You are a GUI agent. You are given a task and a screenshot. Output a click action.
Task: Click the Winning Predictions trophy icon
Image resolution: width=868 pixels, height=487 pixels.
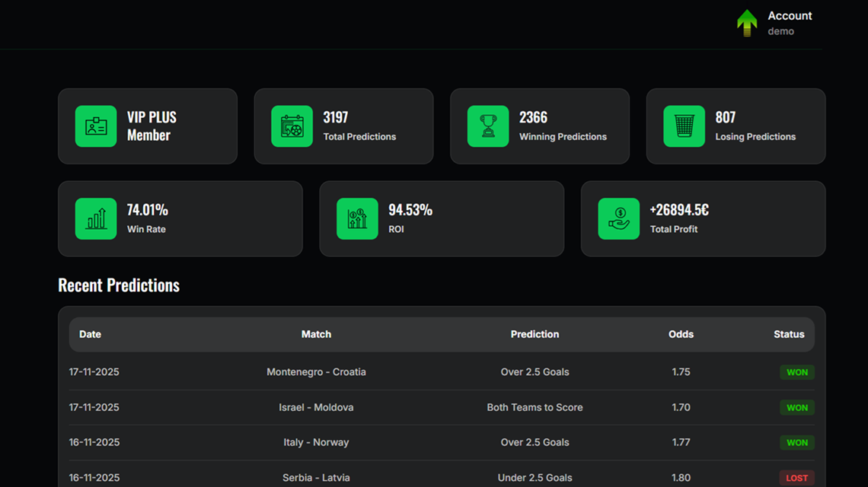click(488, 126)
